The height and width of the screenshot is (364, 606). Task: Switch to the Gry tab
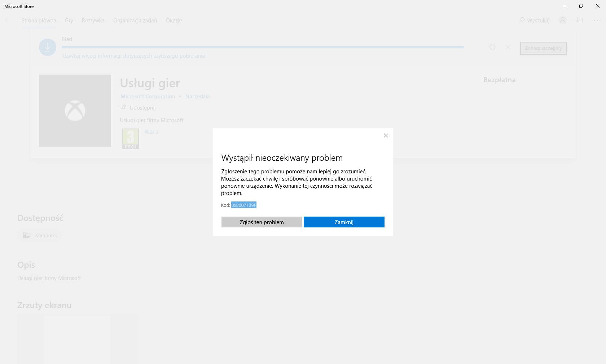click(69, 21)
